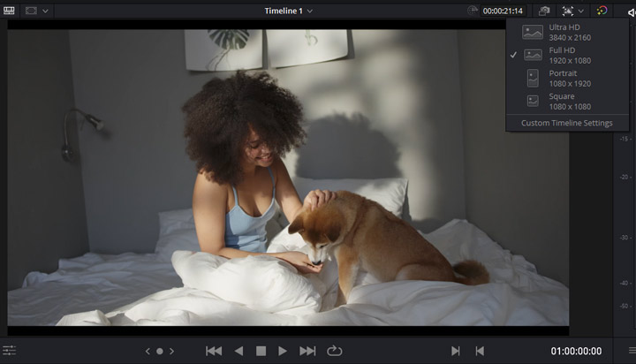The image size is (636, 364).
Task: Click the speaker audio icon at top-right
Action: pos(632,12)
